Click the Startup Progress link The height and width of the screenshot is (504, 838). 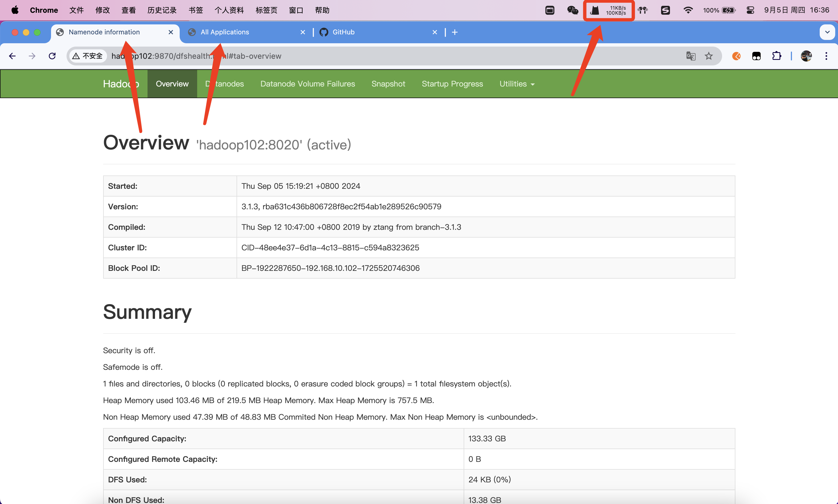[452, 84]
